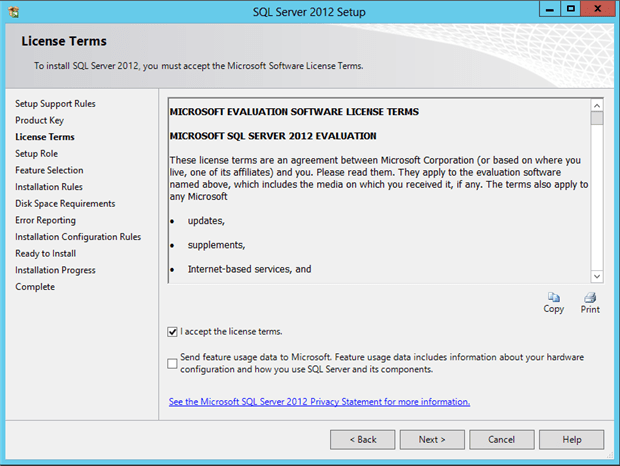Click the MICROSOFT EVALUATION SOFTWARE LICENSE TERMS heading
Screen dimensions: 620x466
point(294,112)
